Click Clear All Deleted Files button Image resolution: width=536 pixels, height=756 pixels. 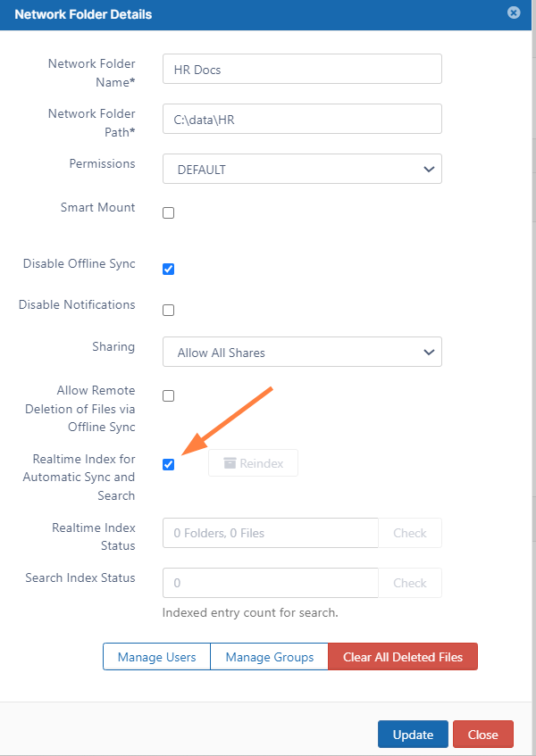pyautogui.click(x=403, y=657)
